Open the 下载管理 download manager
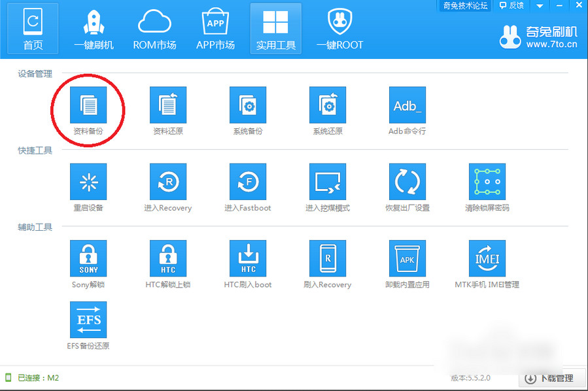 552,379
